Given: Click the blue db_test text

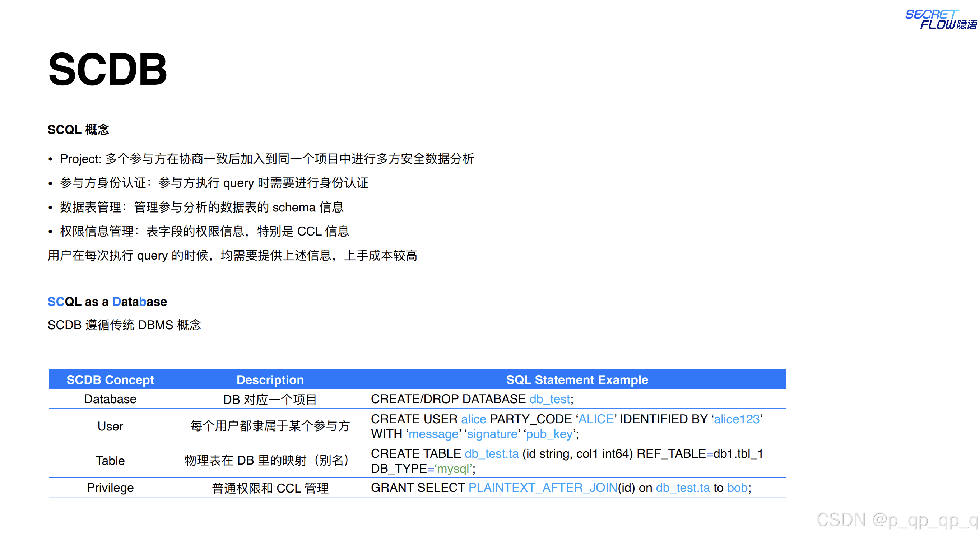Looking at the screenshot, I should click(549, 399).
